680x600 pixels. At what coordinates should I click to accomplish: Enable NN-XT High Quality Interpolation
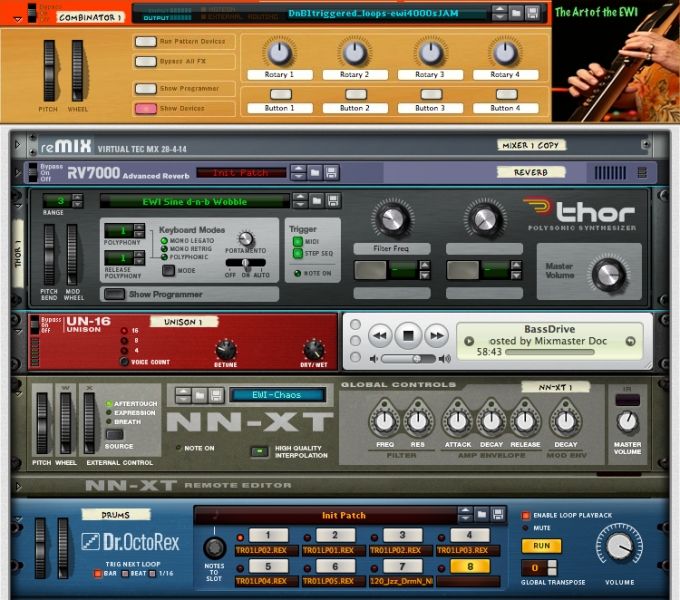pyautogui.click(x=258, y=451)
